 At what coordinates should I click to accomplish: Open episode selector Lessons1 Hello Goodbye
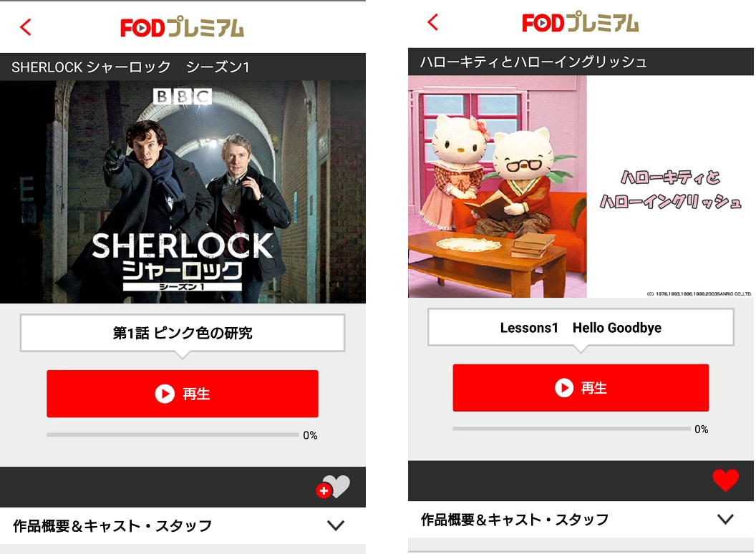point(581,327)
